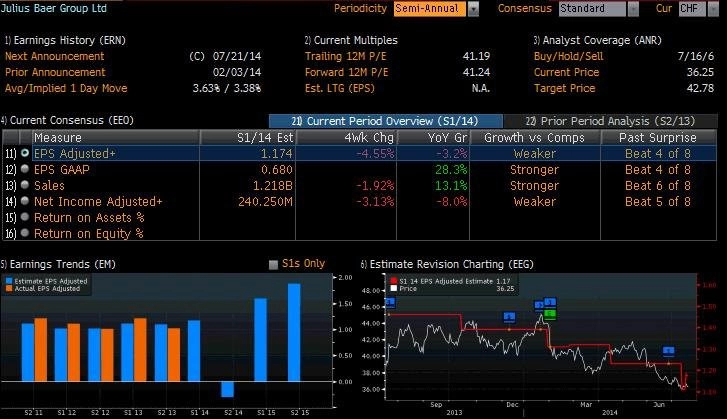The height and width of the screenshot is (419, 727).
Task: Click the blue event marker above Dec
Action: tap(510, 317)
